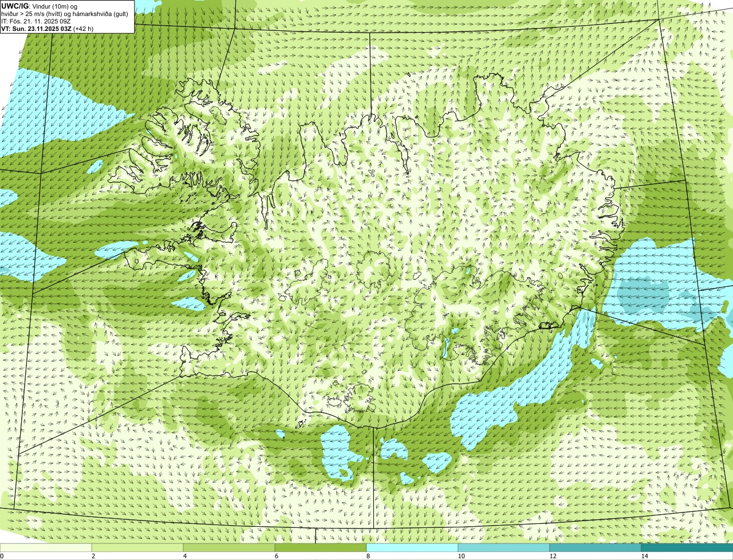Click the 'IT: Fös. 21. 11. 2025 09Z' line

pyautogui.click(x=36, y=21)
